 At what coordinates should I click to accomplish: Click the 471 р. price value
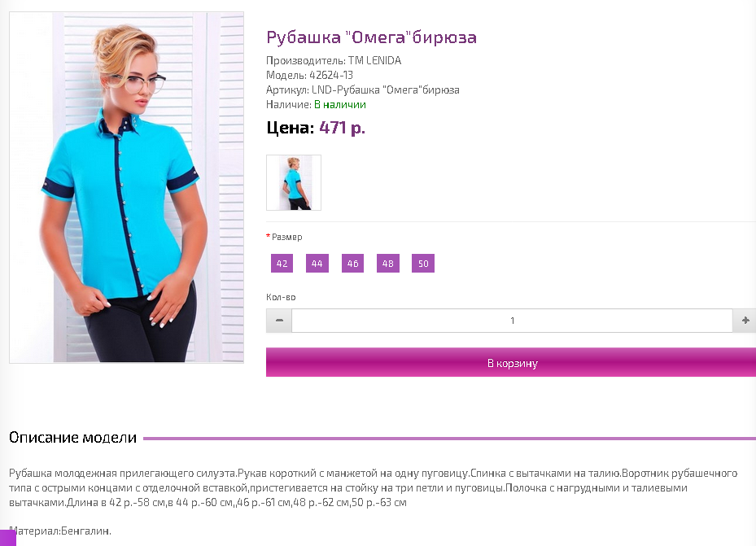(342, 128)
